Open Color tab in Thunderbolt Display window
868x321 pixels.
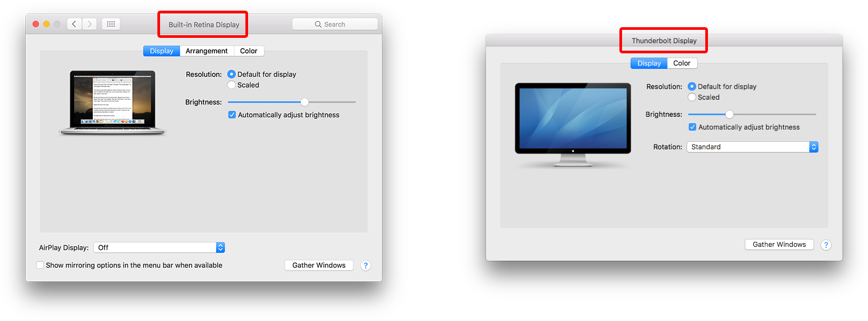click(682, 63)
